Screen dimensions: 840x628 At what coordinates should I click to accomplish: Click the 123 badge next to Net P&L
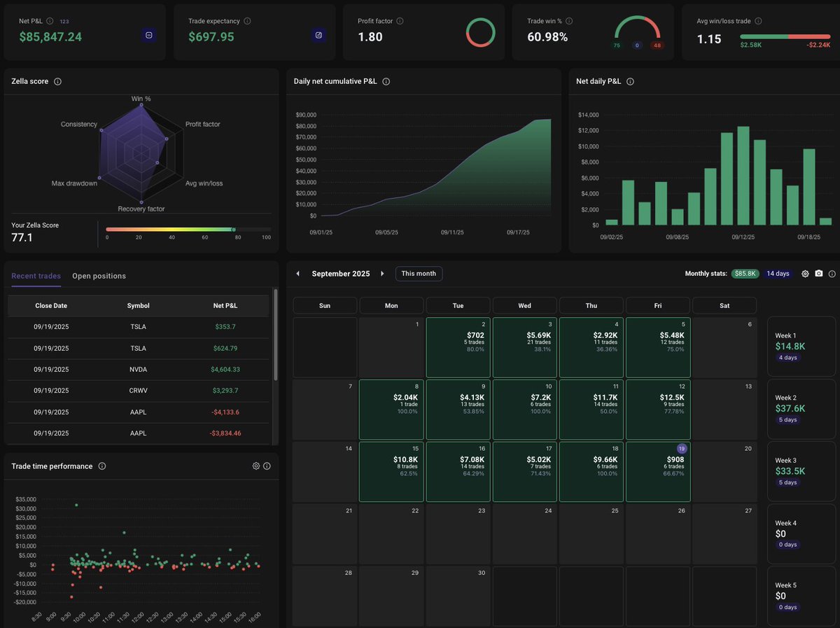click(64, 21)
